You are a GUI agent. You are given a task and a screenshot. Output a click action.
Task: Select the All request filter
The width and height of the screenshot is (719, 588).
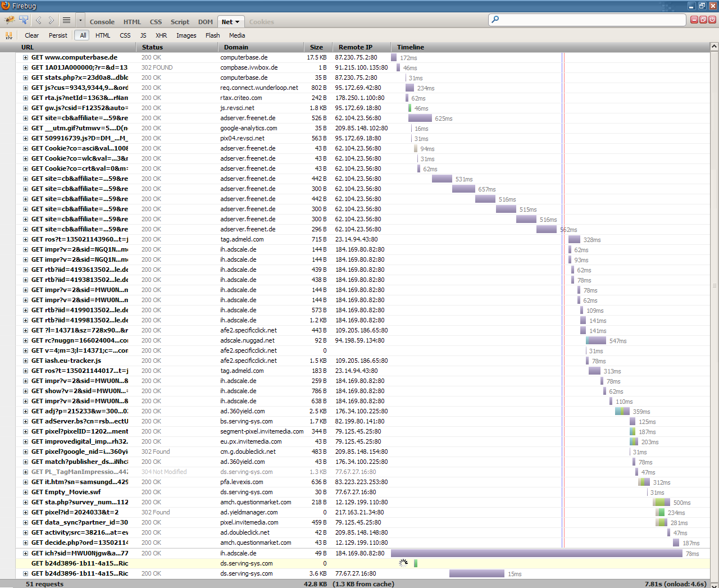[x=83, y=35]
